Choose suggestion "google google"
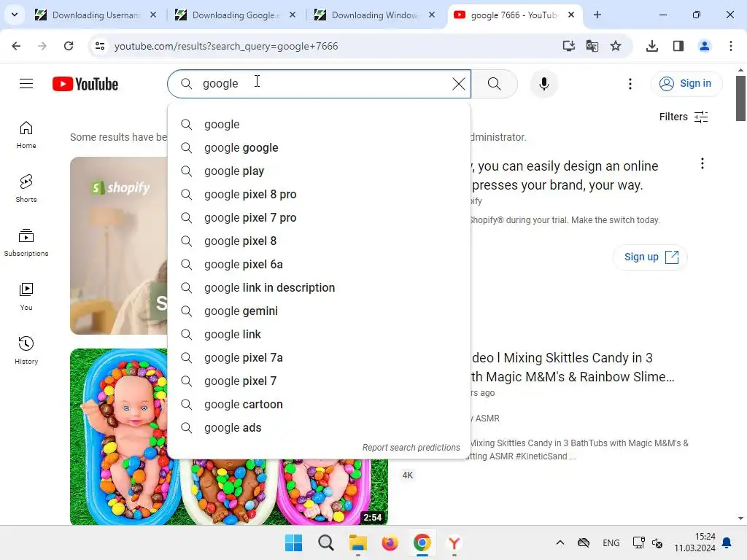Image resolution: width=747 pixels, height=560 pixels. click(319, 147)
